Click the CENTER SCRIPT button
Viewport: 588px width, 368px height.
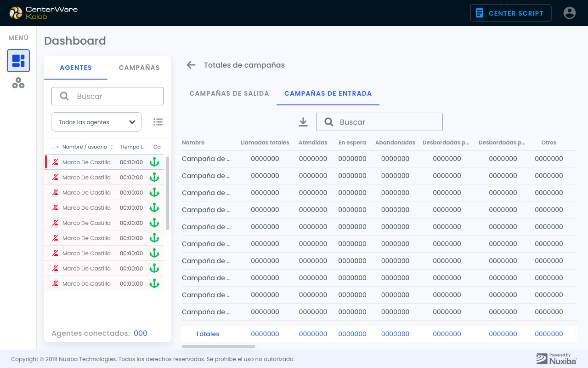coord(510,13)
